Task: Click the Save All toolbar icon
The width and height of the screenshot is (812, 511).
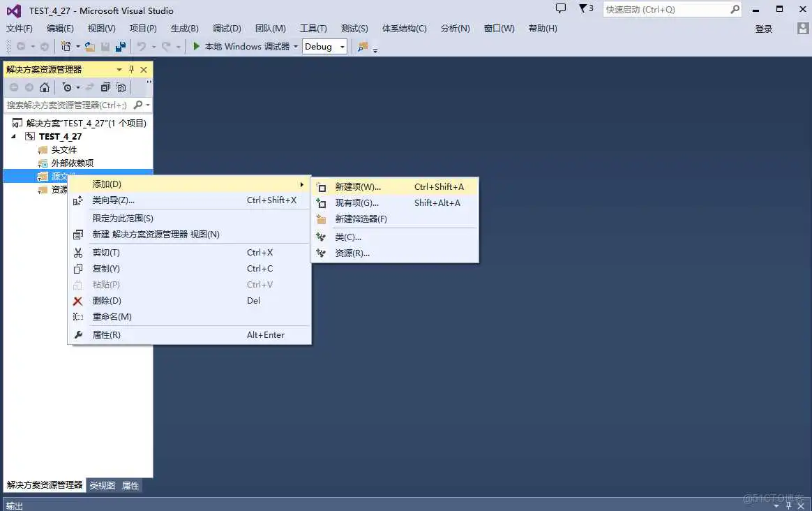Action: pyautogui.click(x=121, y=47)
